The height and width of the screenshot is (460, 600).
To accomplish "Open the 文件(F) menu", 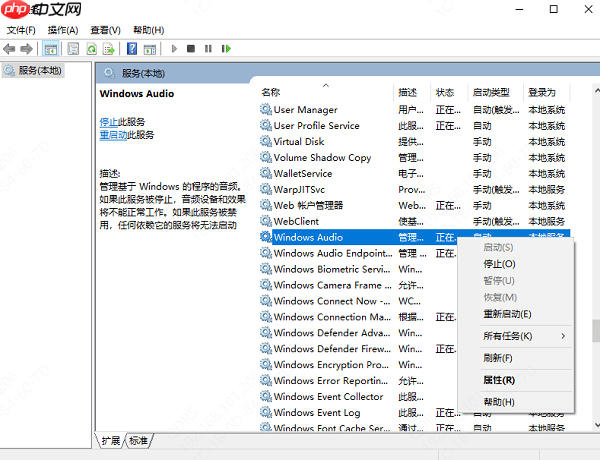I will coord(21,30).
